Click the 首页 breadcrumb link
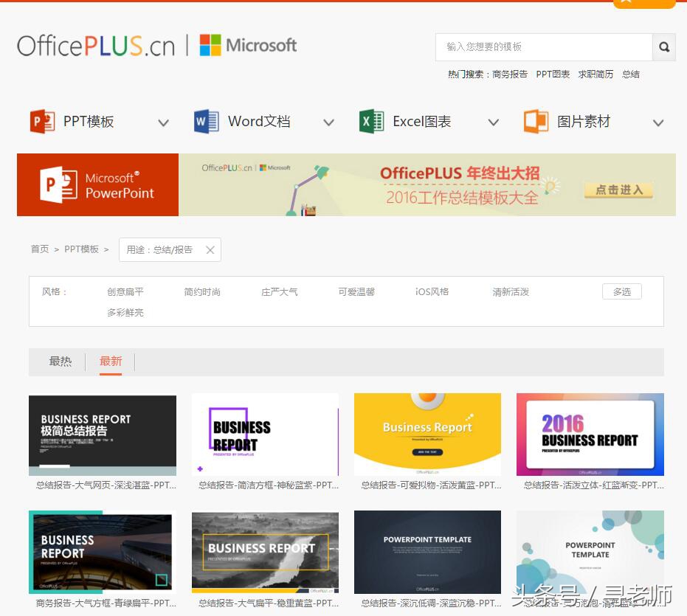The height and width of the screenshot is (616, 687). [x=40, y=249]
